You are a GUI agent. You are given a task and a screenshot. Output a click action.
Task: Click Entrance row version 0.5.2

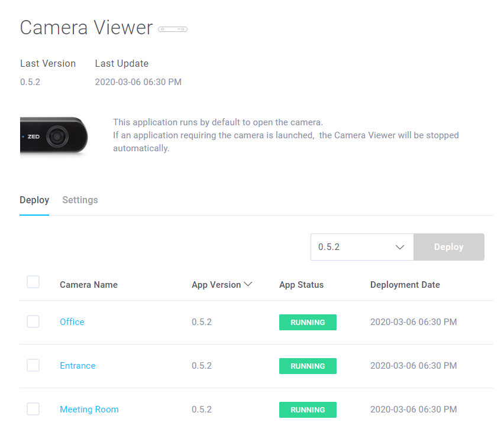[x=202, y=365]
